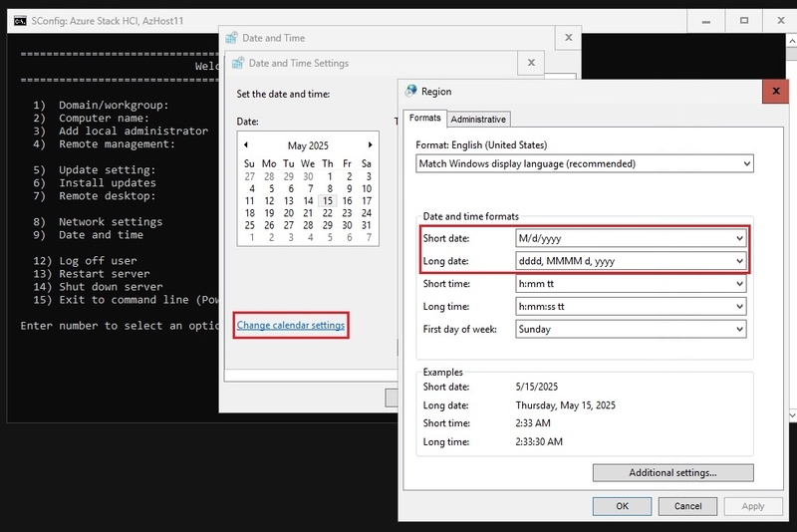The image size is (797, 532).
Task: Select April 30 in the calendar
Action: tap(308, 176)
